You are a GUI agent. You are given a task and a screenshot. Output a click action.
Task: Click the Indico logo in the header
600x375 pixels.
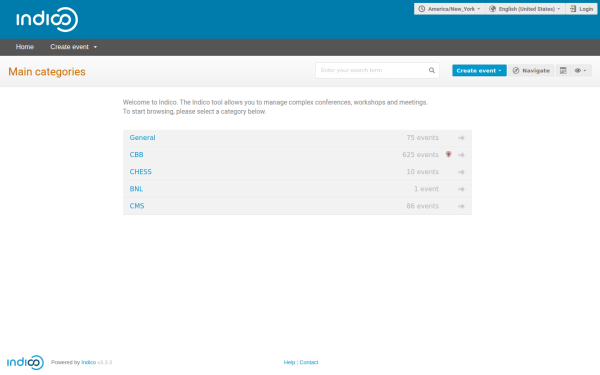click(47, 19)
